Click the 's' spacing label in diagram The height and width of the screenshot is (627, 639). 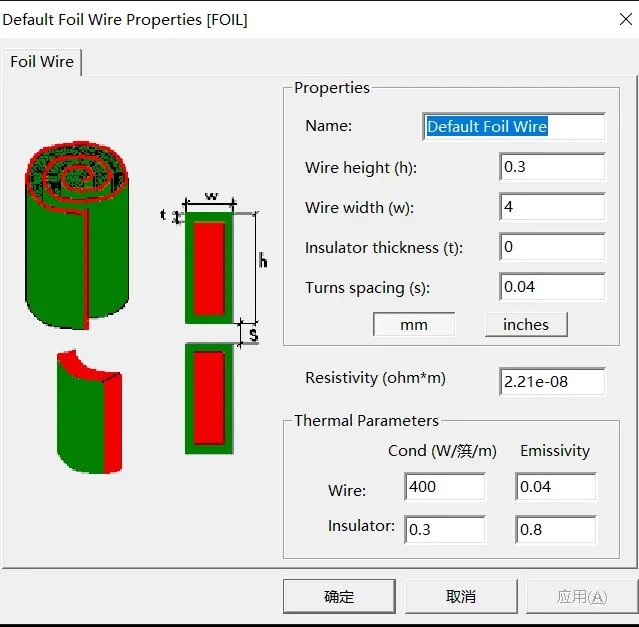[253, 335]
